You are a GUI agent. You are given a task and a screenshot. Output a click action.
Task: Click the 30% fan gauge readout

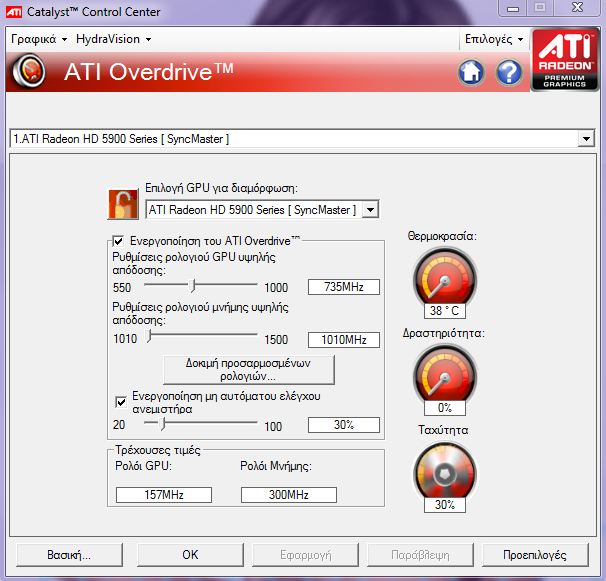tap(444, 505)
